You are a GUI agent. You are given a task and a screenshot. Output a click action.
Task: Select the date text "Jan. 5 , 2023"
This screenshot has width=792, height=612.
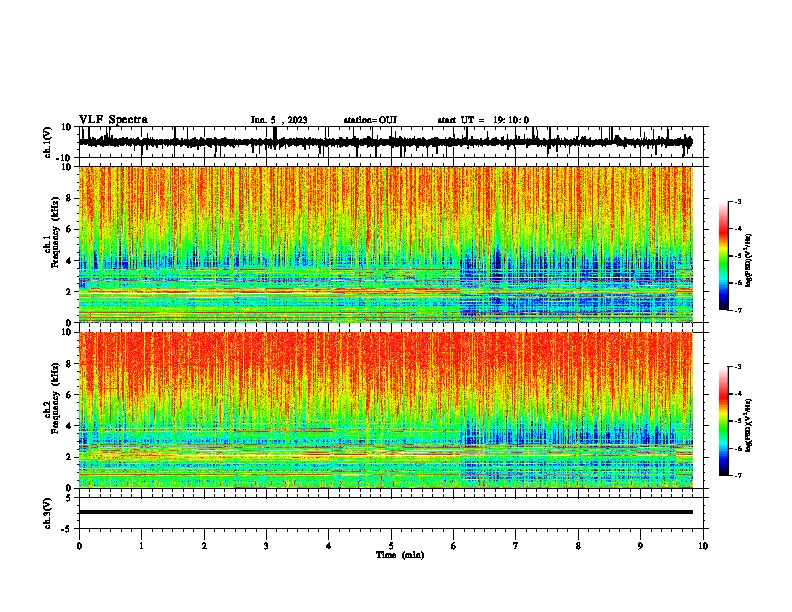(x=279, y=120)
